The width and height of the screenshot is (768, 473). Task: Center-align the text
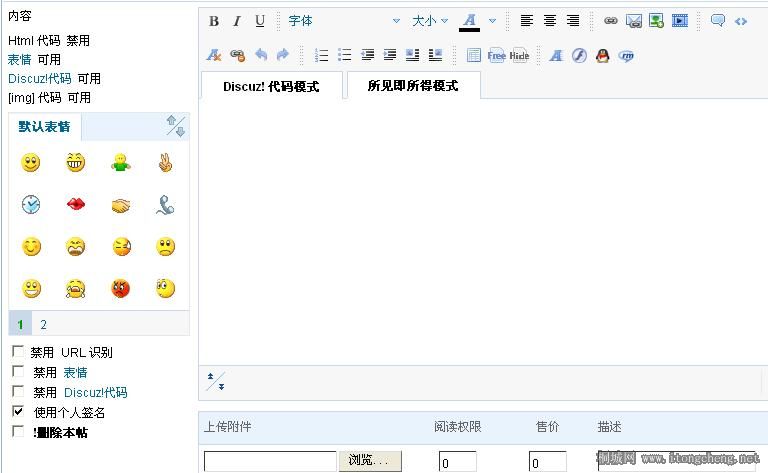point(550,21)
